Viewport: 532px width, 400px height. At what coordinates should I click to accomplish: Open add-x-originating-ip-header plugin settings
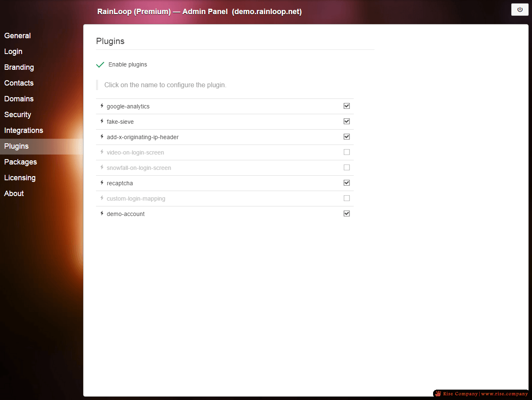click(143, 137)
